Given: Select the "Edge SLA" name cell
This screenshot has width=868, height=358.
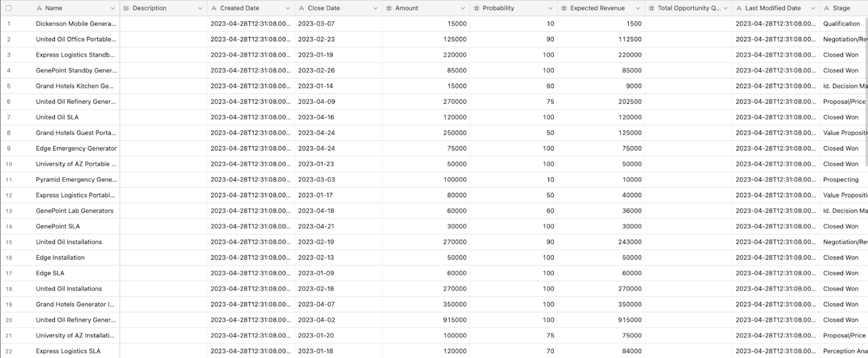Looking at the screenshot, I should [x=76, y=273].
